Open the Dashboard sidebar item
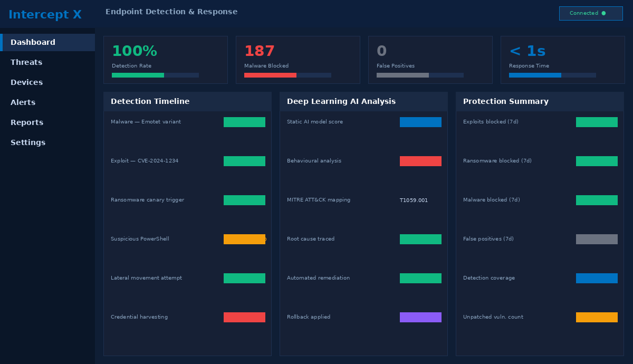Viewport: 633px width, 364px height. 47,42
